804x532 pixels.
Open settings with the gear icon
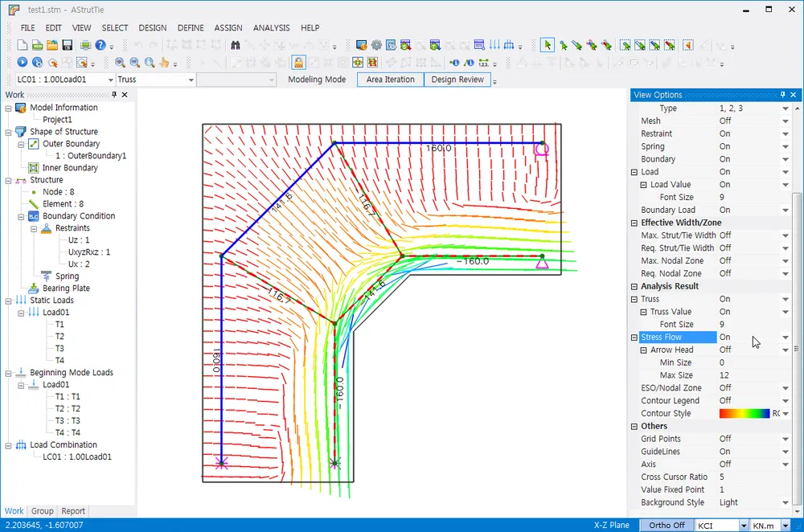pos(376,45)
